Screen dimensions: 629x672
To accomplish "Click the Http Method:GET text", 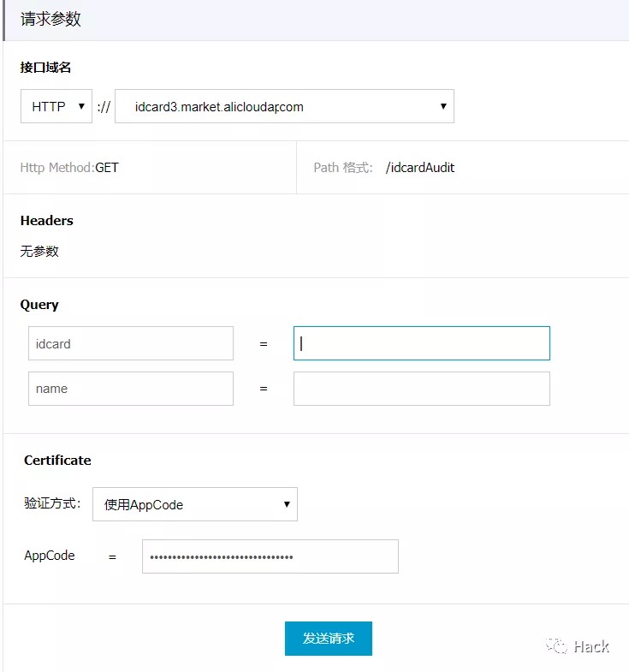I will click(69, 168).
